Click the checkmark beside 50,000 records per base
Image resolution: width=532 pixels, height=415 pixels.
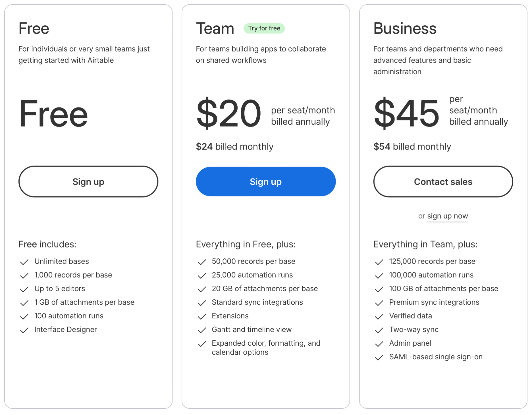(202, 262)
